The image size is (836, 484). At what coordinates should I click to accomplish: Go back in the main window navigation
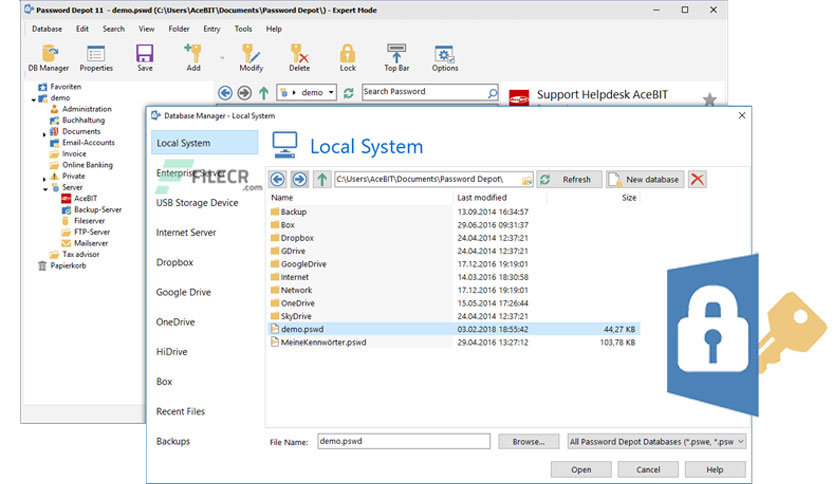coord(225,93)
